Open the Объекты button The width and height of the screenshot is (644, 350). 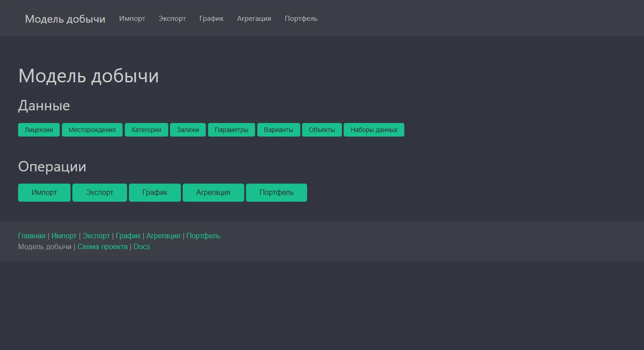(322, 130)
